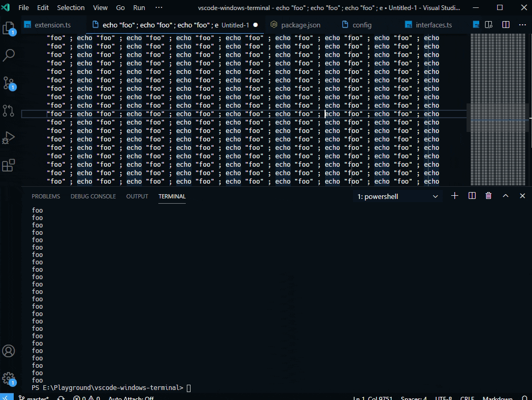Change the UTF-8 file encoding
The width and height of the screenshot is (532, 400).
(x=443, y=397)
